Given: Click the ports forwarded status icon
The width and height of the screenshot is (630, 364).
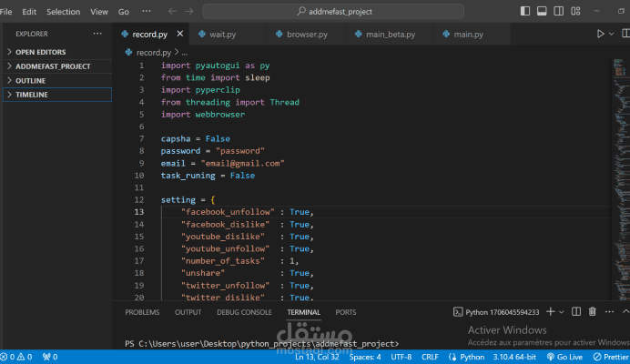Looking at the screenshot, I should click(x=50, y=357).
